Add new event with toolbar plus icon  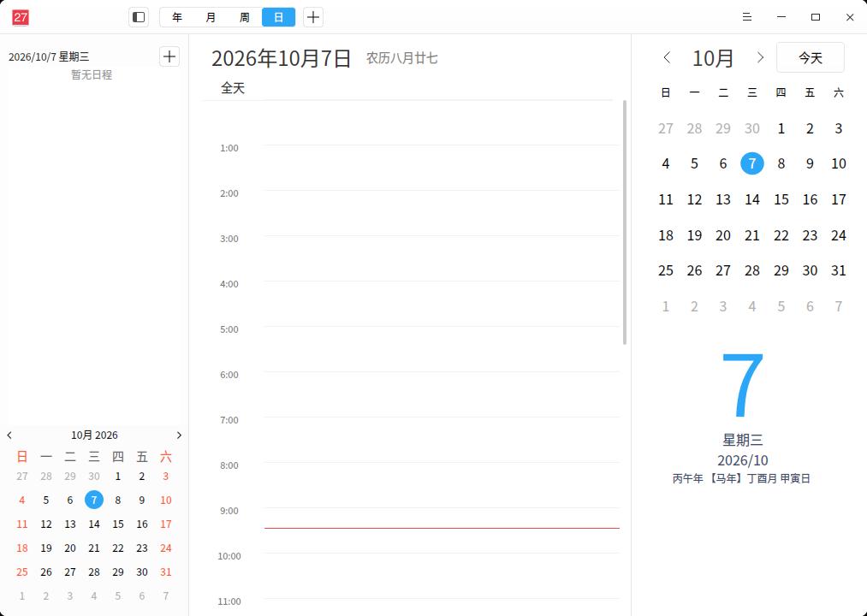pyautogui.click(x=313, y=17)
